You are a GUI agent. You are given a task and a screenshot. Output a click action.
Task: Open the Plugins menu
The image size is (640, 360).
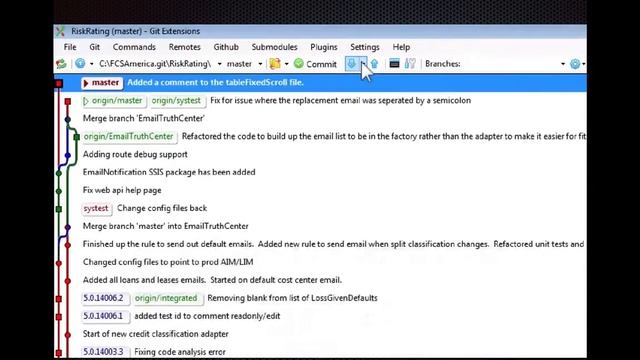(x=324, y=47)
